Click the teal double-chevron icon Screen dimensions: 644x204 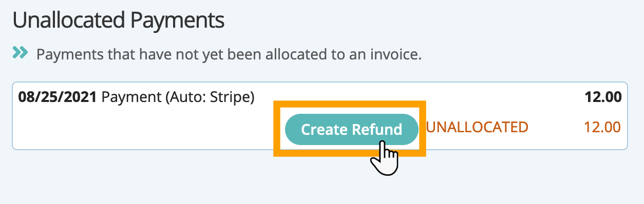coord(20,52)
